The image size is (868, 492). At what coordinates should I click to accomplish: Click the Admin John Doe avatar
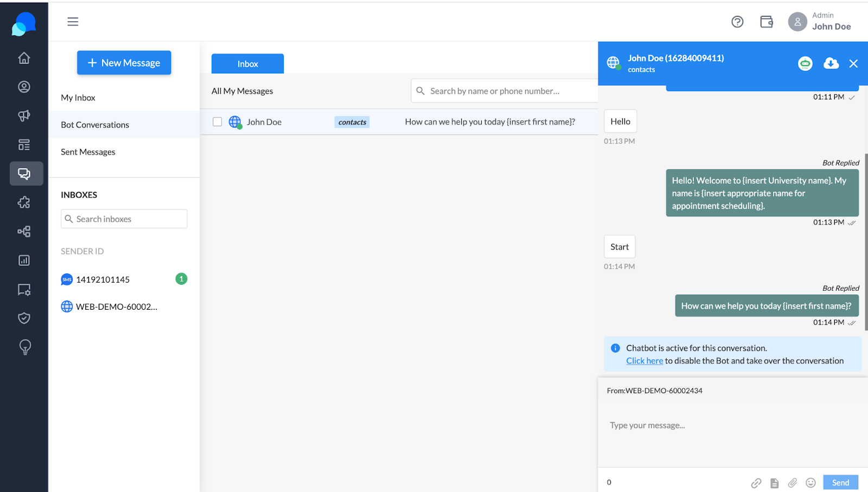click(797, 22)
